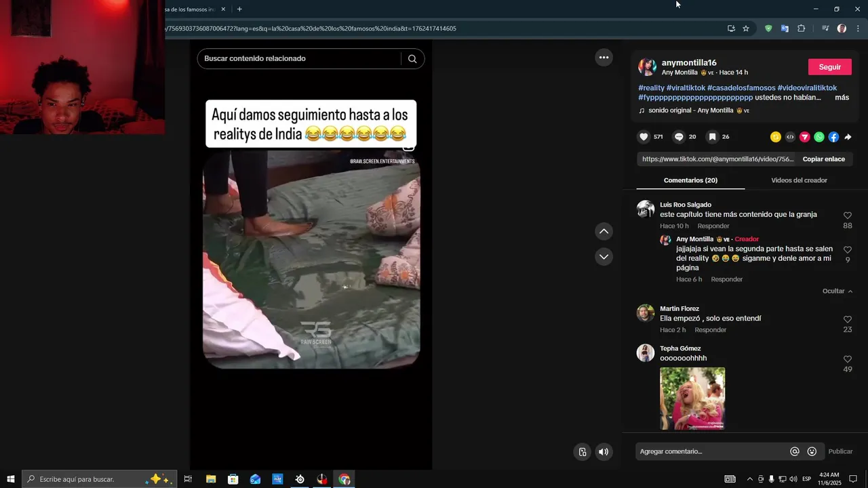Get embed code with the embed icon
Viewport: 868px width, 488px height.
790,137
